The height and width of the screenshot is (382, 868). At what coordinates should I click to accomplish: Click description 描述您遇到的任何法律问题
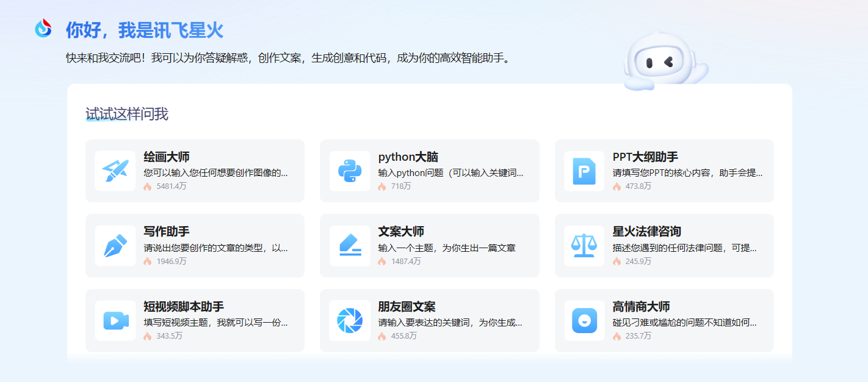(x=684, y=248)
